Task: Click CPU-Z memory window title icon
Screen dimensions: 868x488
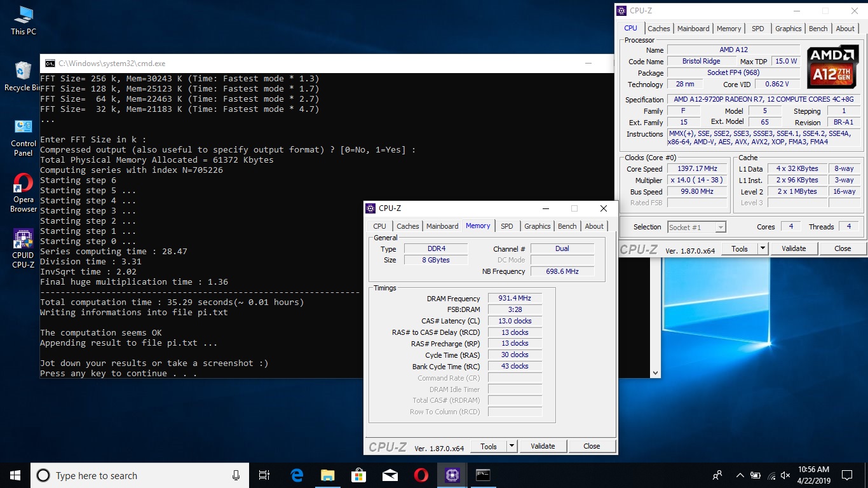Action: (370, 208)
